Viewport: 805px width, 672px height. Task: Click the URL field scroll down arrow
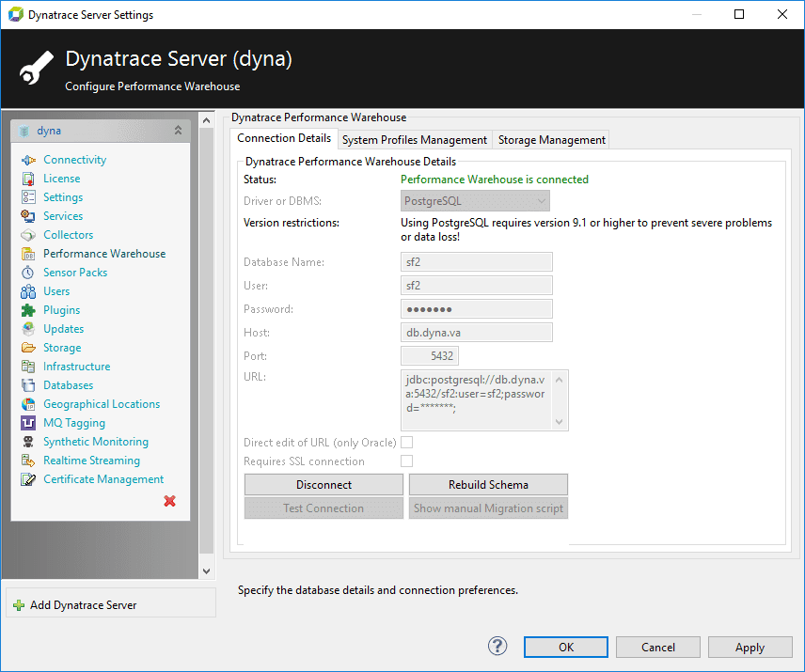560,422
